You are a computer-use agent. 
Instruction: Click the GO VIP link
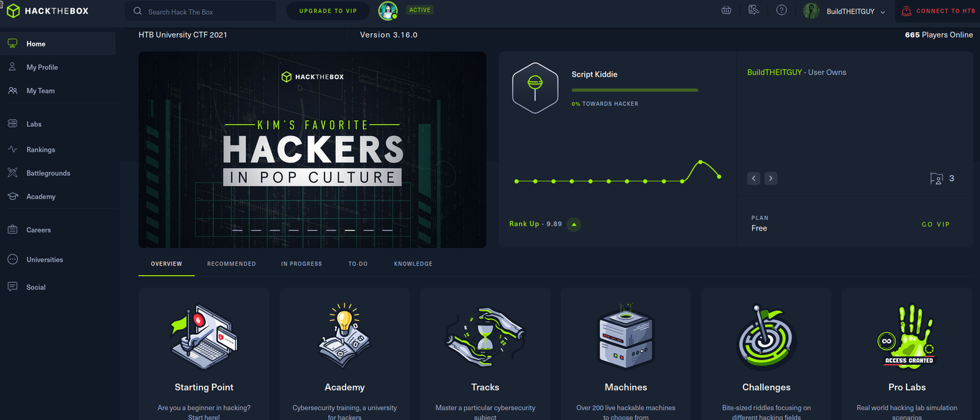coord(936,224)
